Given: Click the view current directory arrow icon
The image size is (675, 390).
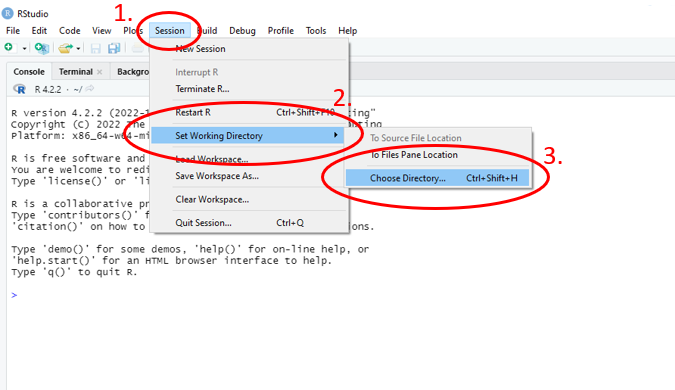Looking at the screenshot, I should 90,89.
